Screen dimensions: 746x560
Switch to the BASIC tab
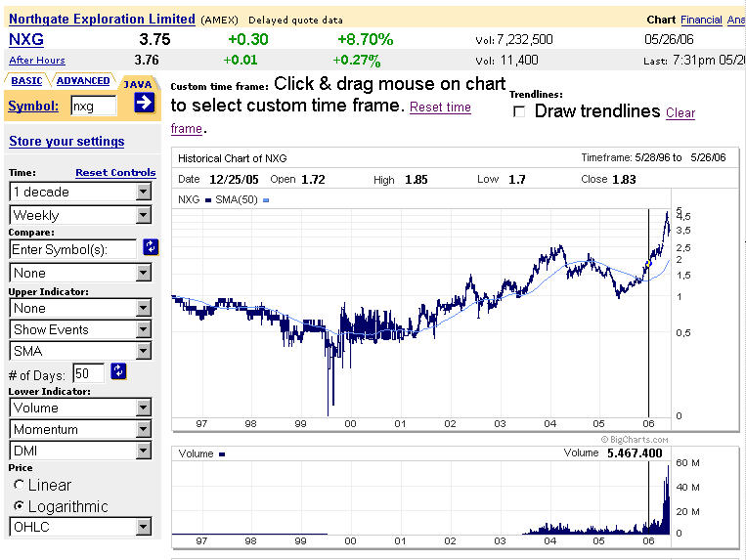[26, 80]
